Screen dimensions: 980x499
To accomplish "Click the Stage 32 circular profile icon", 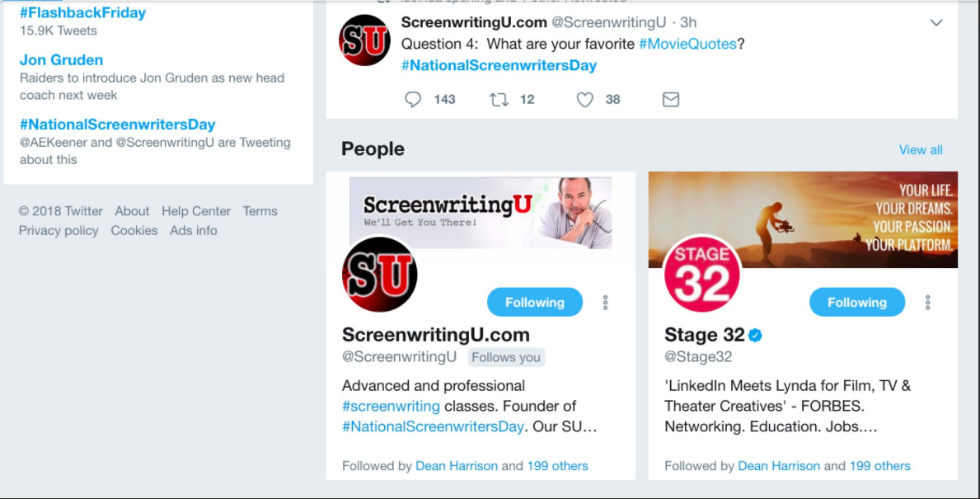I will 701,273.
